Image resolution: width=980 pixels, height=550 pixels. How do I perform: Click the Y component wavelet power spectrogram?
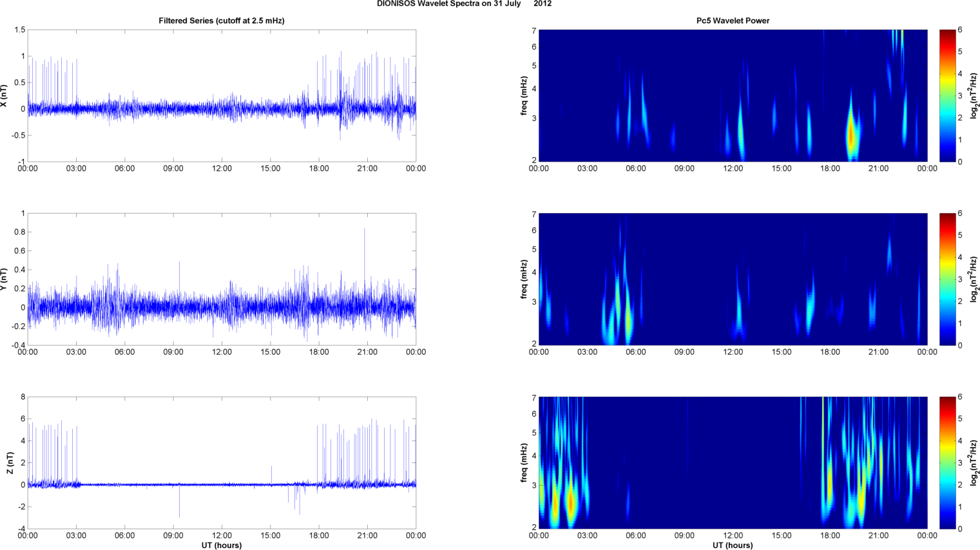tap(733, 280)
